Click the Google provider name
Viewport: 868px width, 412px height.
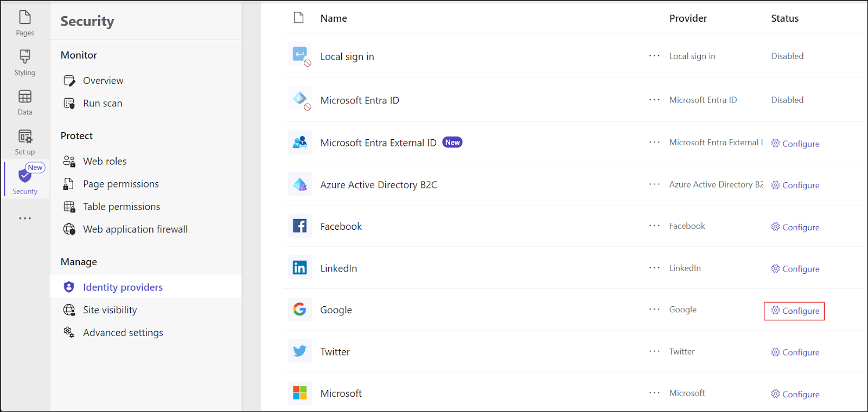336,310
